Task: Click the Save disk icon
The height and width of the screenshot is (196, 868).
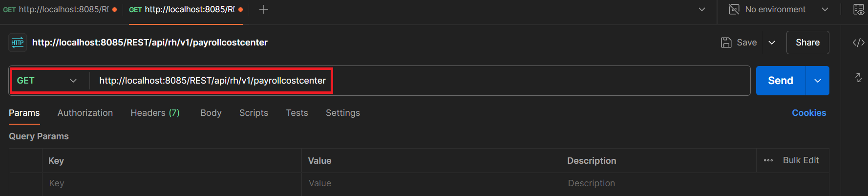Action: (726, 43)
